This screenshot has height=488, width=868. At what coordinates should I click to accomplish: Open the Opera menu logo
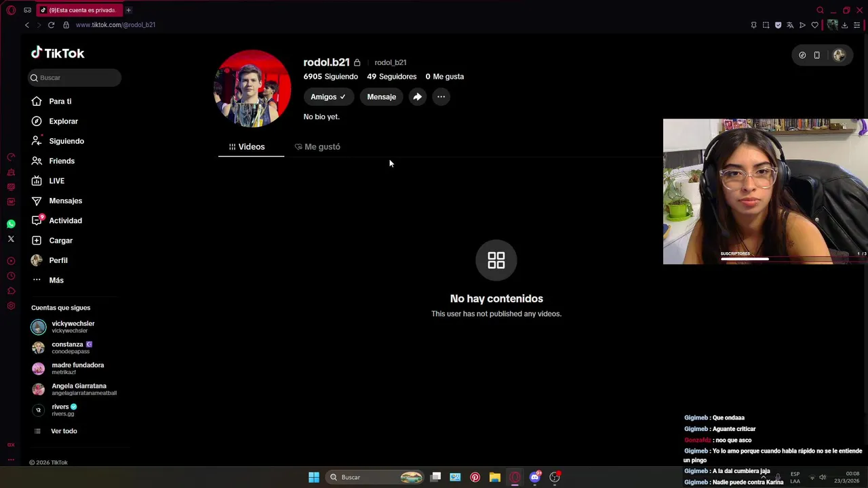[11, 10]
